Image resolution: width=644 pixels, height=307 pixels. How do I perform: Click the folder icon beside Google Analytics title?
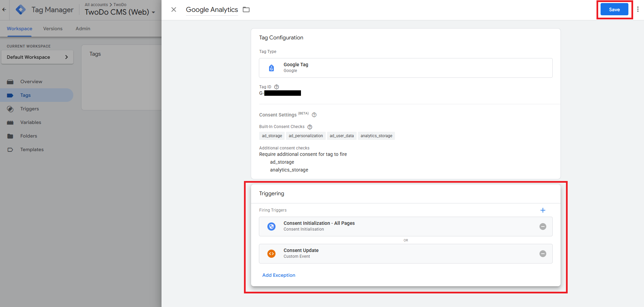point(246,10)
